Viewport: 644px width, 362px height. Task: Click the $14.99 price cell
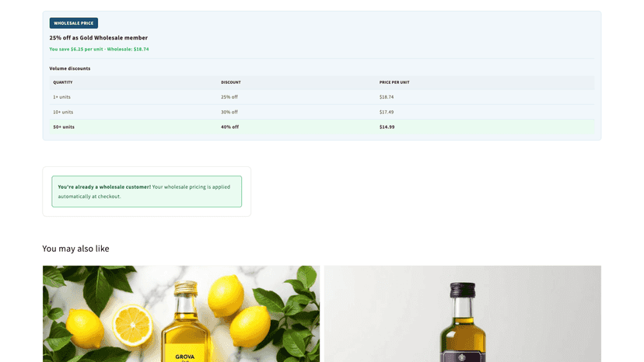pyautogui.click(x=387, y=127)
